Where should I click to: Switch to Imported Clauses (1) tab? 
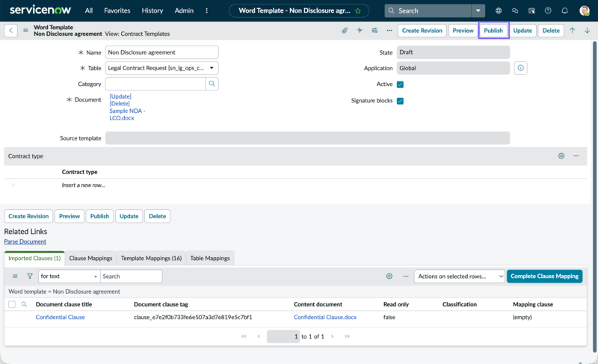pos(34,258)
